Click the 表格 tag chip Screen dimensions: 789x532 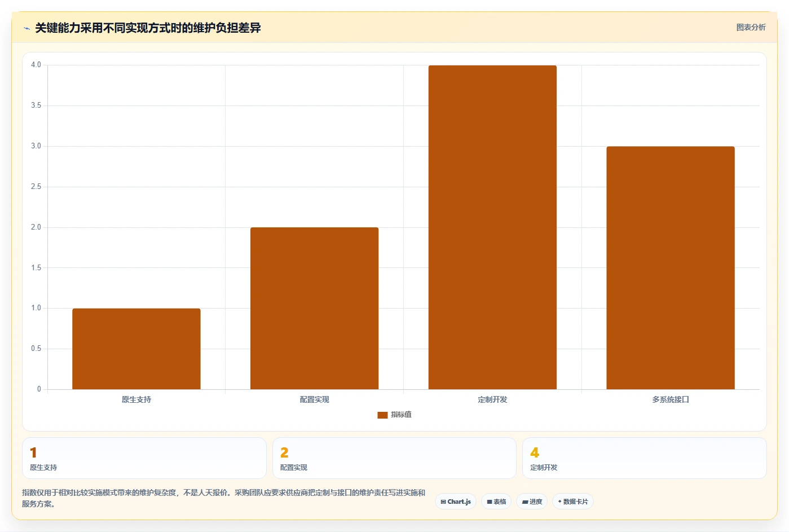click(x=496, y=502)
